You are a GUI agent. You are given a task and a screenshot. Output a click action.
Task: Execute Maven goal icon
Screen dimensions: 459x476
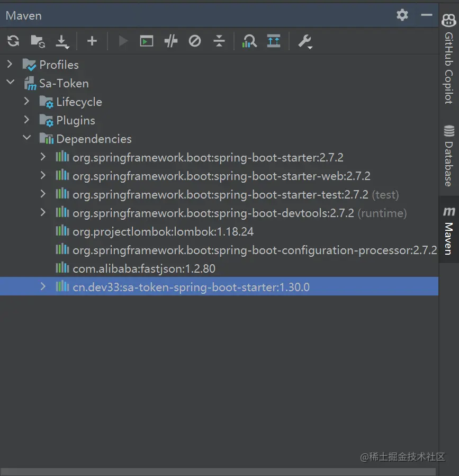coord(146,41)
